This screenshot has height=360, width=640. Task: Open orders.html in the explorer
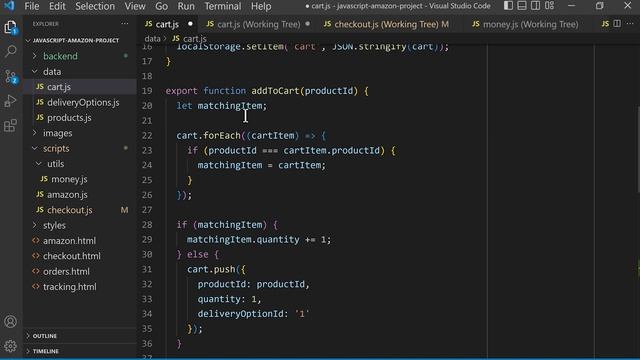pyautogui.click(x=80, y=271)
